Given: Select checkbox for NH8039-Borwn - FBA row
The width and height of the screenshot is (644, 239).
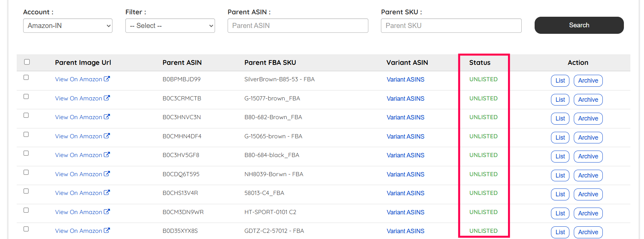Looking at the screenshot, I should [26, 172].
